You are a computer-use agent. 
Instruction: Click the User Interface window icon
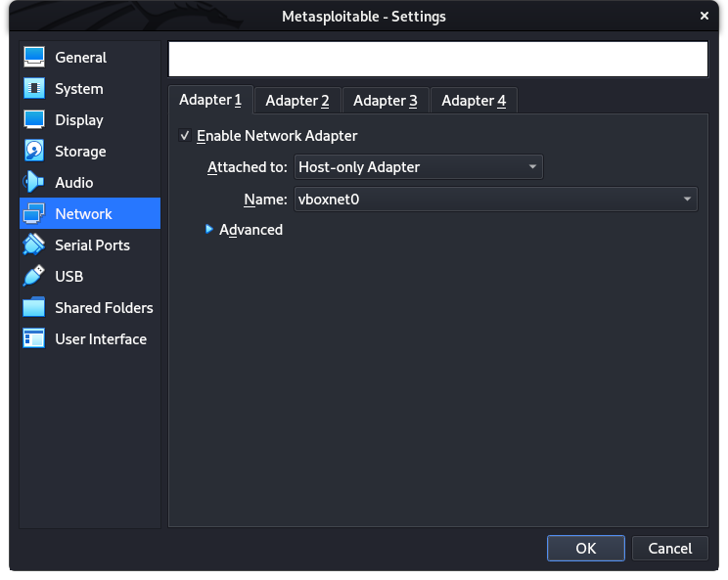pos(34,339)
